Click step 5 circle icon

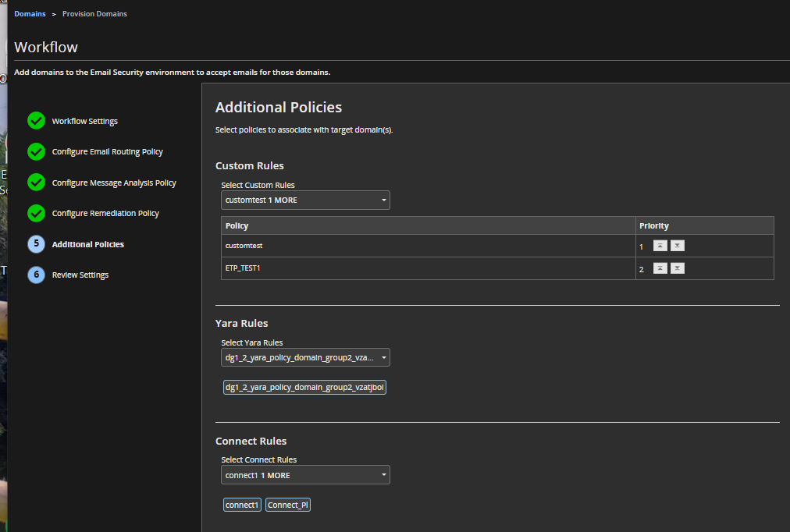click(36, 244)
